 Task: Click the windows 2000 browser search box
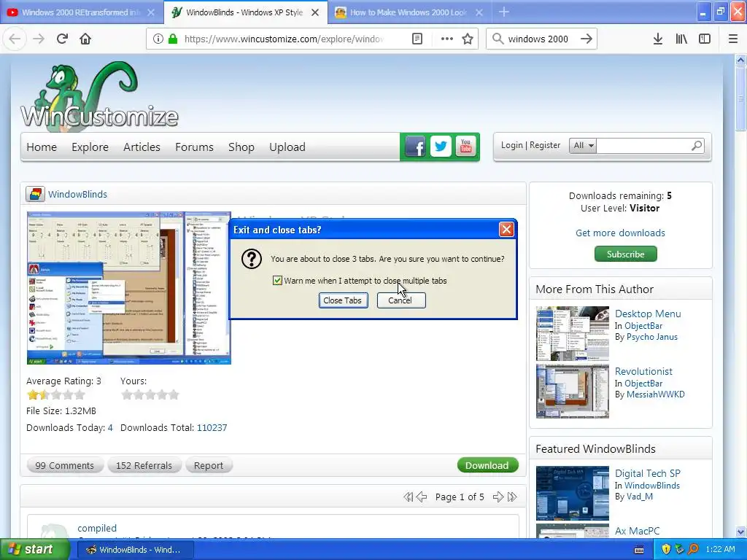538,39
